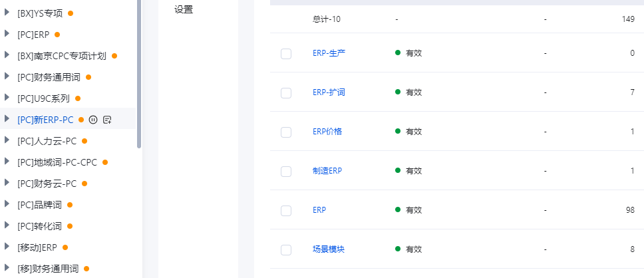Screen dimensions: 644x278
Task: Open the 设置 menu item
Action: pos(184,10)
